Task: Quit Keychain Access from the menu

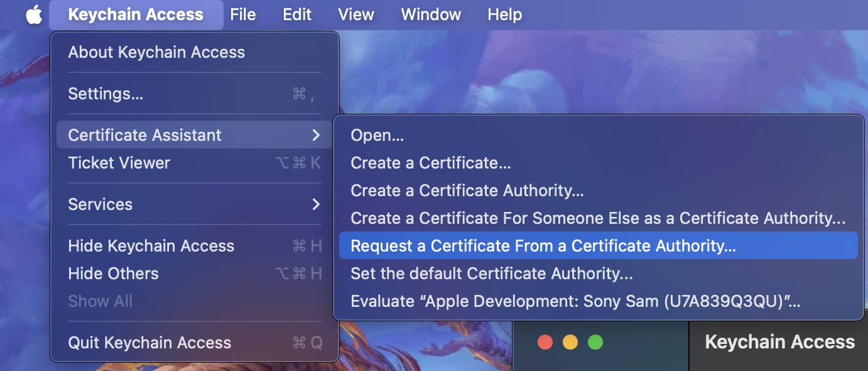Action: coord(194,343)
